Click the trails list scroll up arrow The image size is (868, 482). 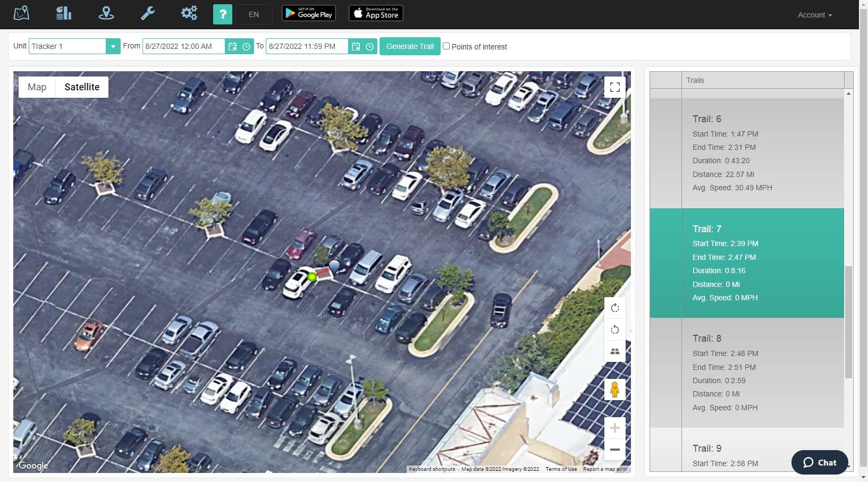[848, 94]
